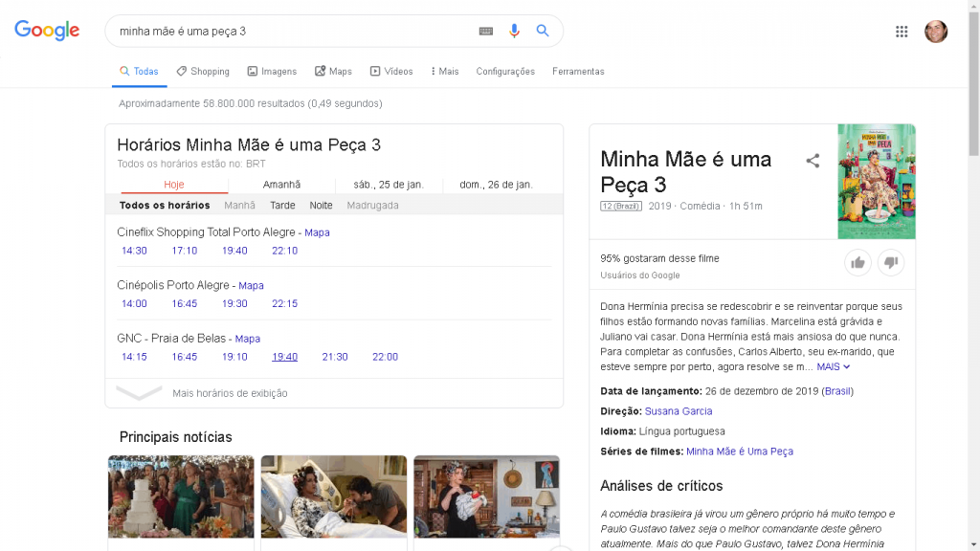
Task: Open the Google account profile picture
Action: point(936,32)
